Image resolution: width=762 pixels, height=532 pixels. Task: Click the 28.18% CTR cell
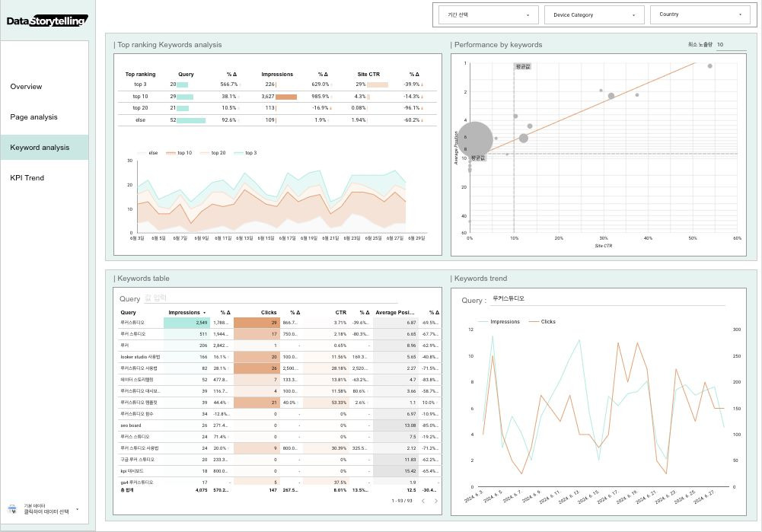pyautogui.click(x=326, y=368)
